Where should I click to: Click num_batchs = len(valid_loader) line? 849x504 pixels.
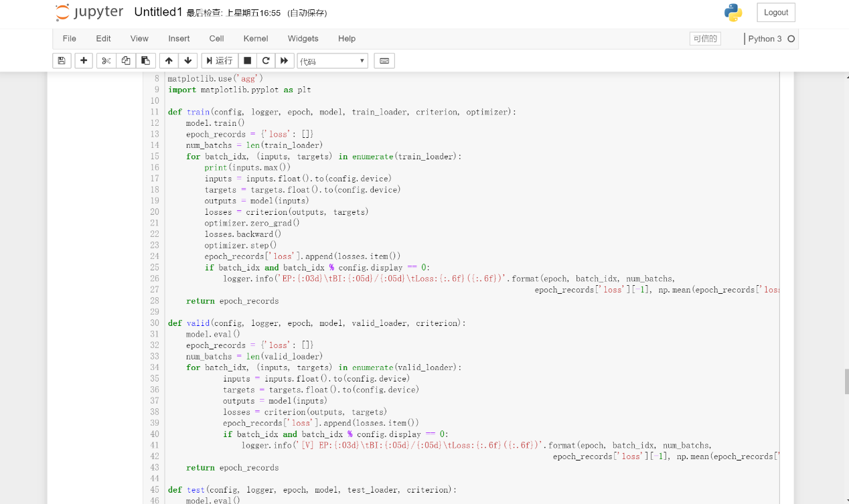(x=254, y=357)
